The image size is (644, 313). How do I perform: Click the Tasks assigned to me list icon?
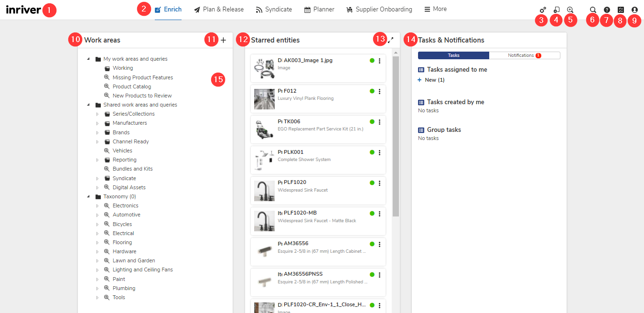(x=421, y=70)
